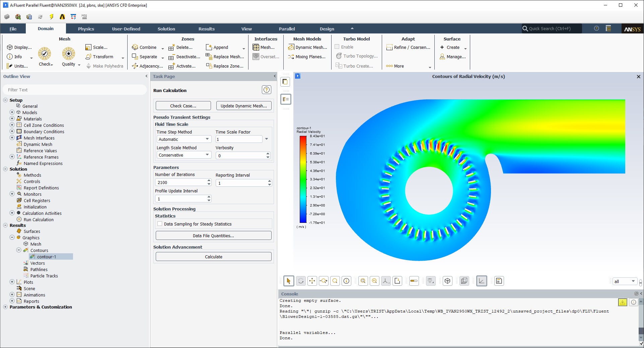Open Manage surfaces in the ribbon
644x348 pixels.
pos(453,57)
